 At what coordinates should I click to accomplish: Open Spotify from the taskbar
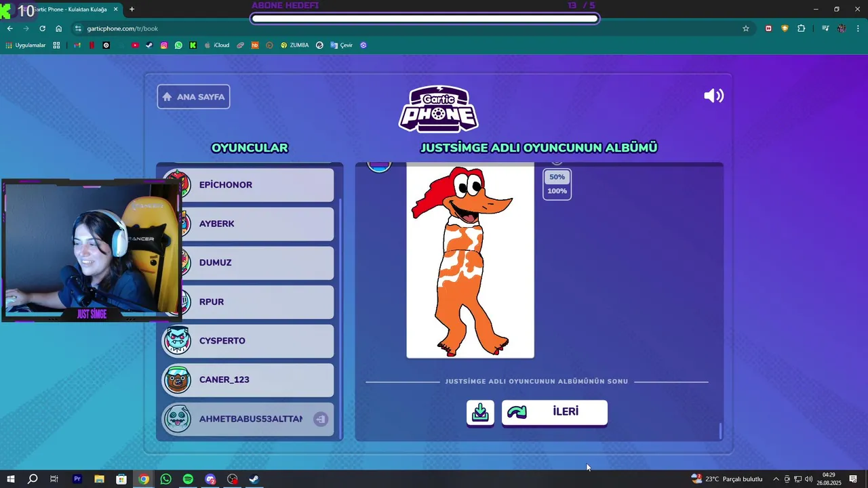(188, 479)
